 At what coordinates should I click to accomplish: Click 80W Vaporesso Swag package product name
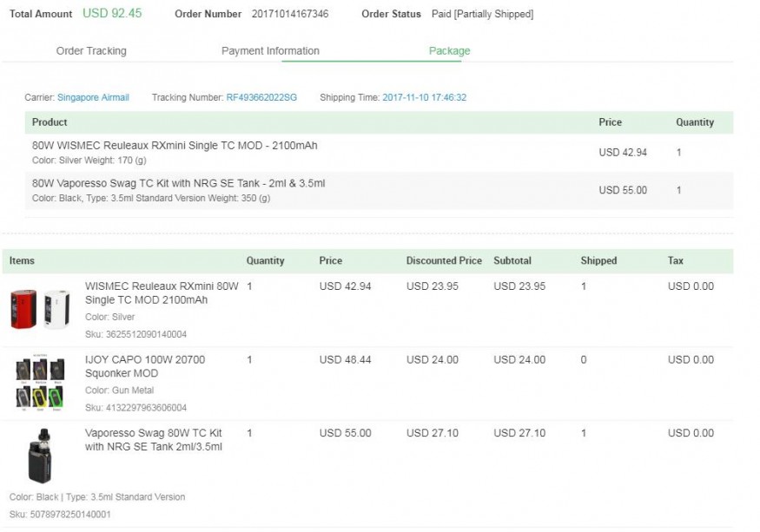[179, 184]
